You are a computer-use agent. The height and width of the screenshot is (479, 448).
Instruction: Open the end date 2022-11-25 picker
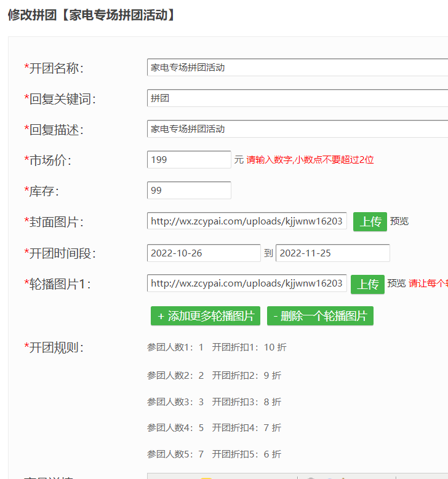pyautogui.click(x=332, y=253)
